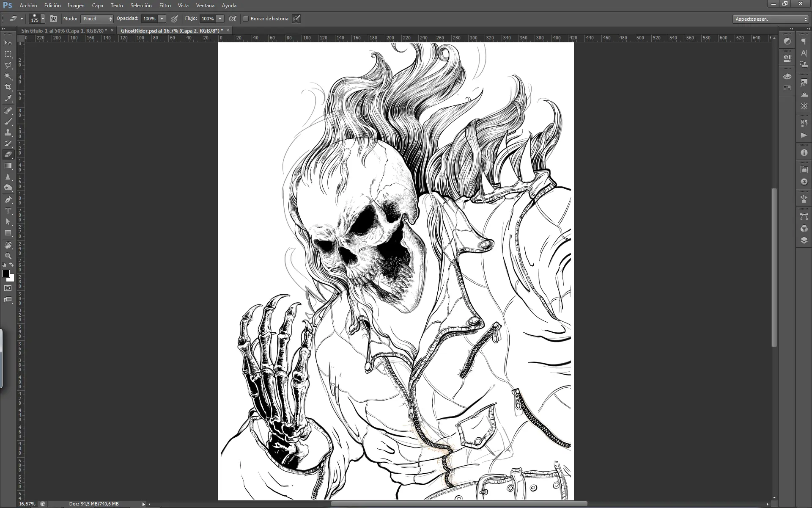812x508 pixels.
Task: Enable the Borrar de historia checkbox
Action: point(246,19)
